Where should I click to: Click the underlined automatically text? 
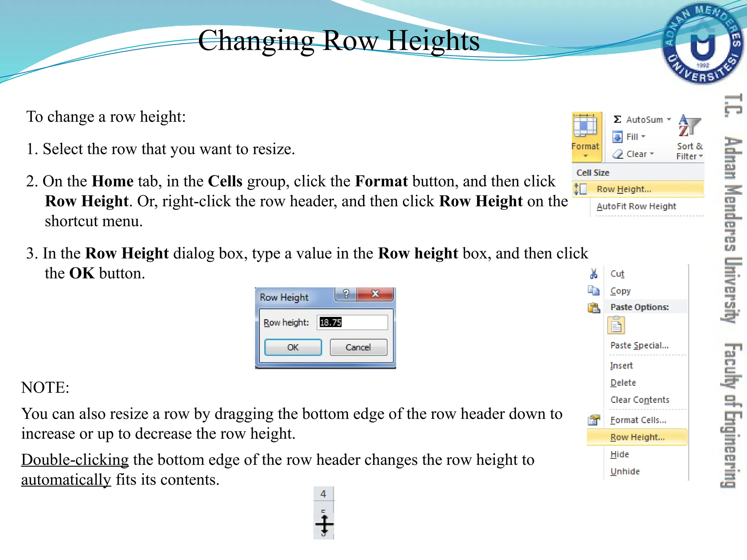point(66,480)
